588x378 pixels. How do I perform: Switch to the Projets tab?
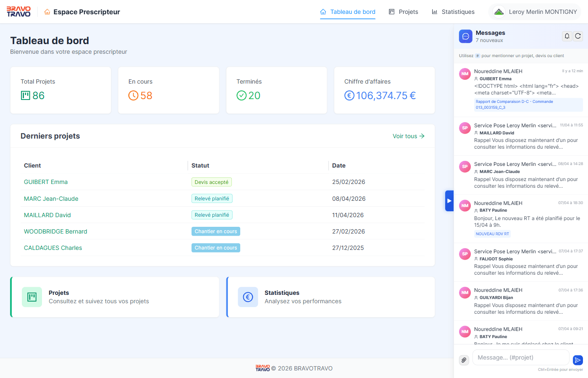tap(404, 12)
